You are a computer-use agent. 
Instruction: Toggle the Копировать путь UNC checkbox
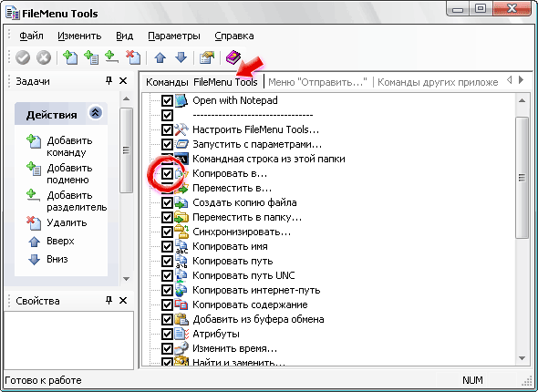tap(167, 275)
